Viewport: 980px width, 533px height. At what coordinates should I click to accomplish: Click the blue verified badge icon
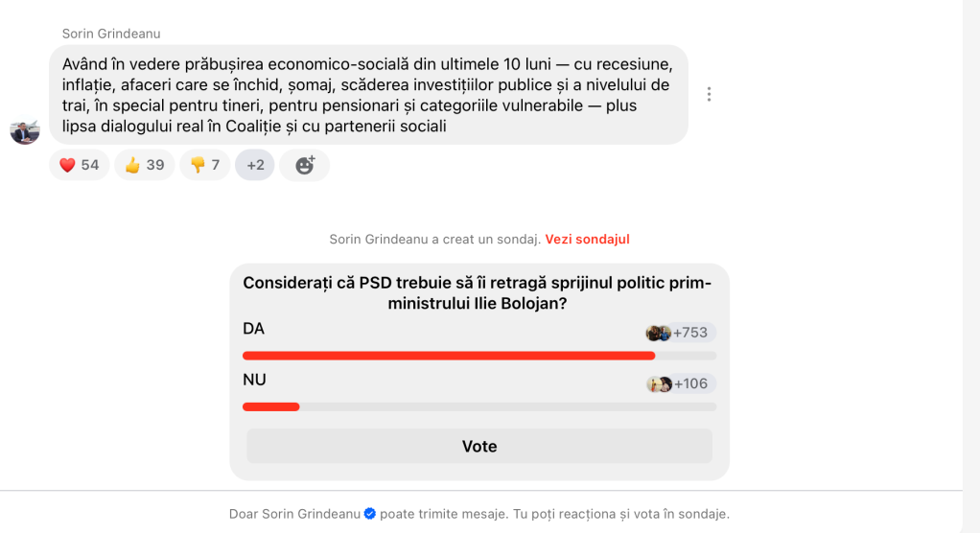[369, 514]
